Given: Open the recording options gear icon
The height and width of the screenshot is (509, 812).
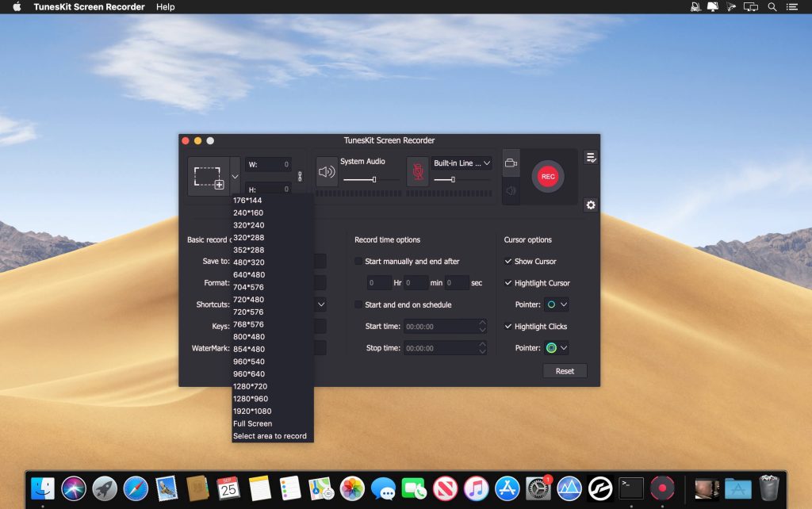Looking at the screenshot, I should (591, 205).
